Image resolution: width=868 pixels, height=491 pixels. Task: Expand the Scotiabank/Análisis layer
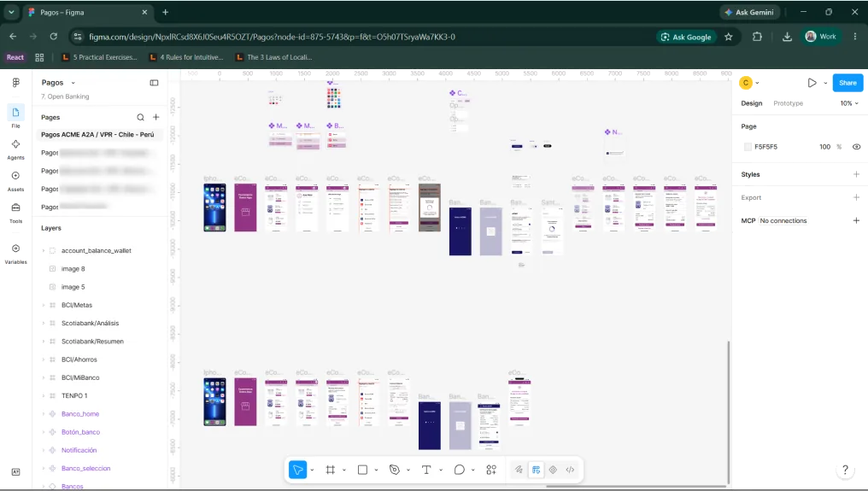44,324
